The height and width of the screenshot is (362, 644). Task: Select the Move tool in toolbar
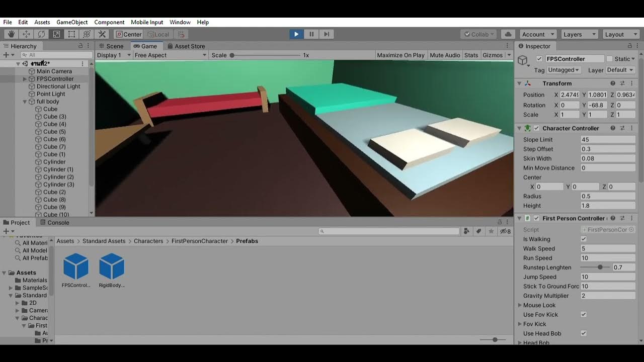pyautogui.click(x=26, y=34)
